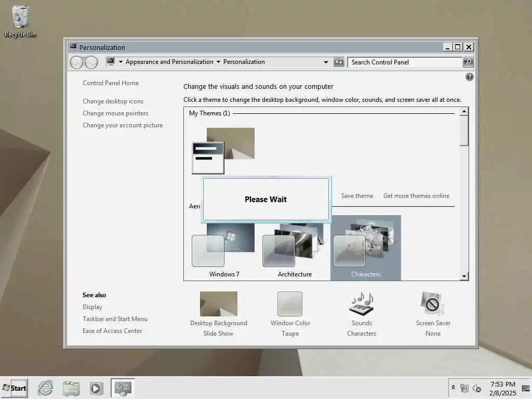The height and width of the screenshot is (399, 532).
Task: Open Taskbar and Start Menu link
Action: 115,319
